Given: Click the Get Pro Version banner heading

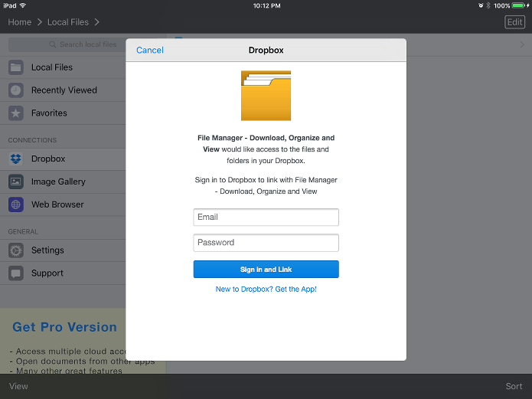Looking at the screenshot, I should (x=64, y=327).
